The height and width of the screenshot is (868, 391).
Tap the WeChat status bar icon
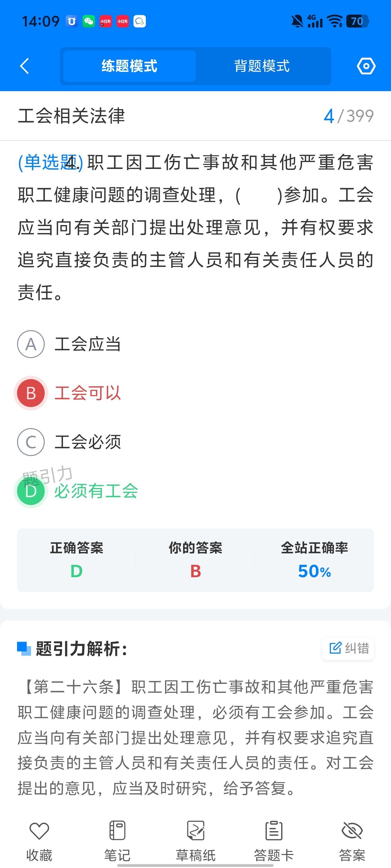89,22
